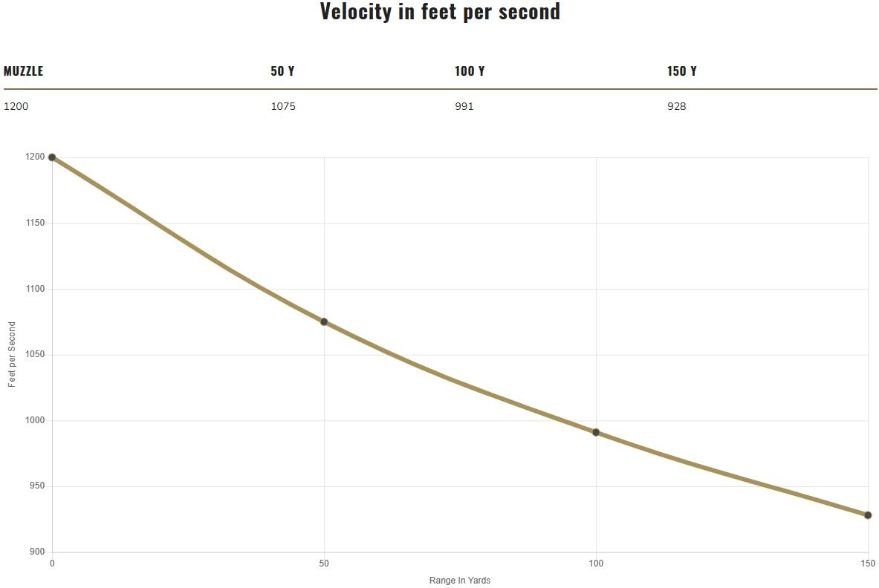Select the 150-yard data point on the curve
This screenshot has width=879, height=588.
tap(868, 514)
